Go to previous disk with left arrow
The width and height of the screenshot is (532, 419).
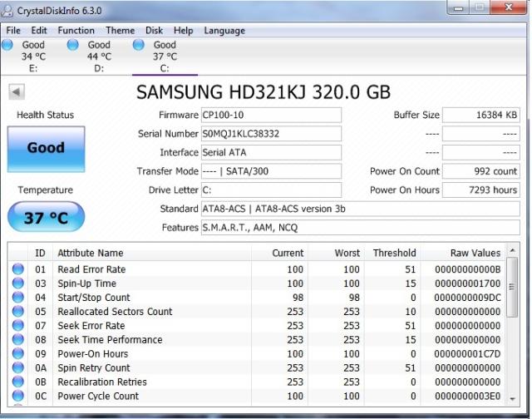[x=17, y=92]
